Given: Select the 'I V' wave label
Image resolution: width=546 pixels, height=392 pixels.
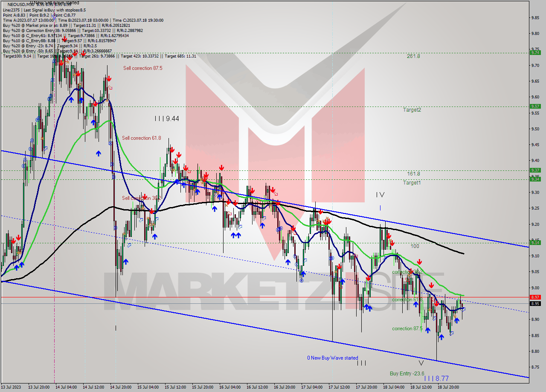Looking at the screenshot, I should tap(380, 195).
